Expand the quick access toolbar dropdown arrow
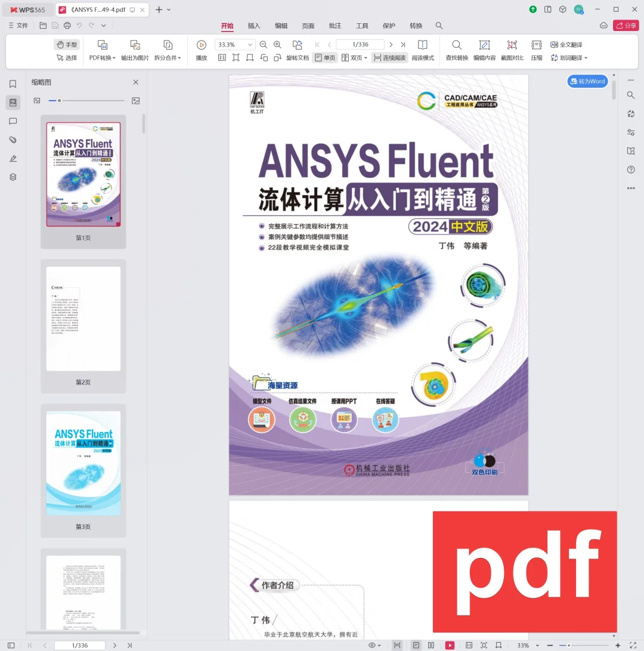 [103, 25]
